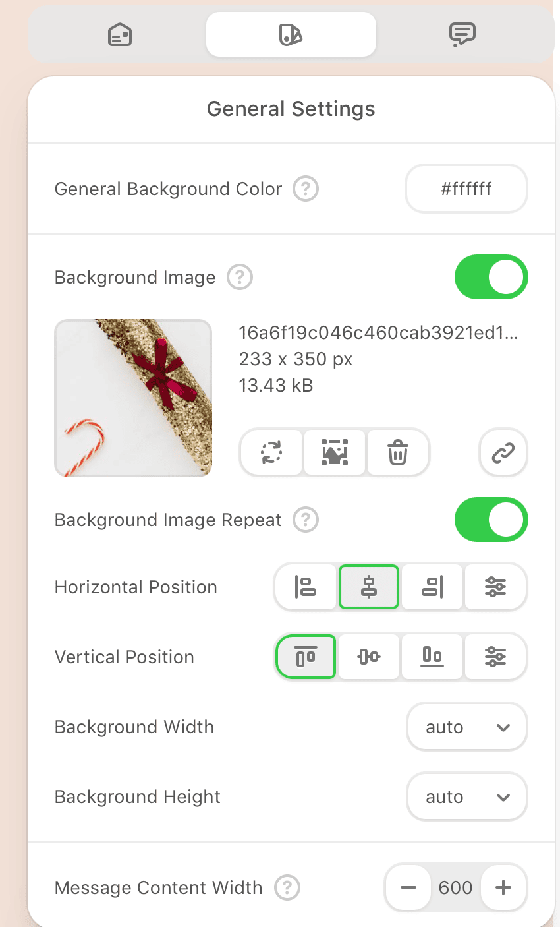Align background horizontally to the right
560x927 pixels.
(x=432, y=587)
